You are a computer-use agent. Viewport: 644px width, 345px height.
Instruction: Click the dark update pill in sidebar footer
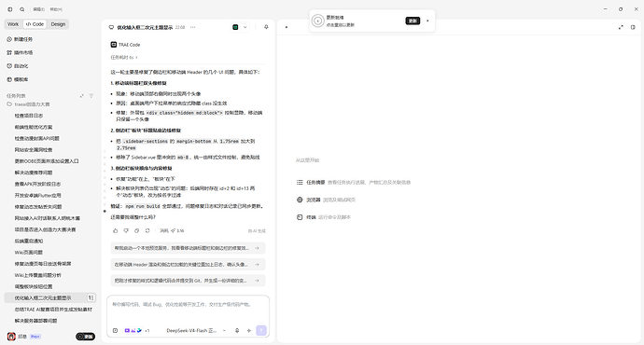click(x=85, y=337)
